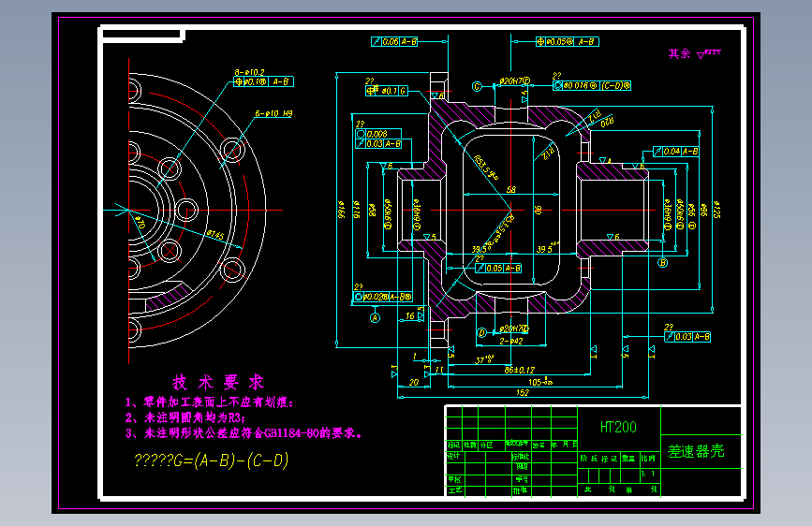Viewport: 812px width, 526px height.
Task: Click the φ0.1 G position tolerance frame
Action: [x=387, y=91]
